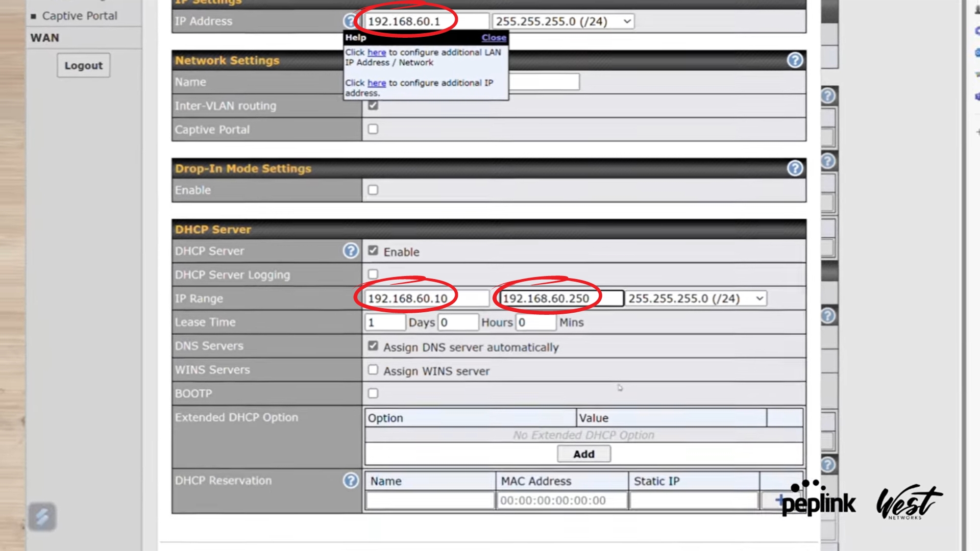
Task: Select Captive Portal in the sidebar
Action: [x=79, y=16]
